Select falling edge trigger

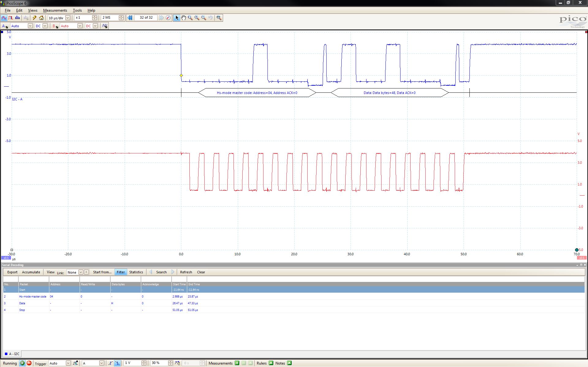pyautogui.click(x=117, y=363)
